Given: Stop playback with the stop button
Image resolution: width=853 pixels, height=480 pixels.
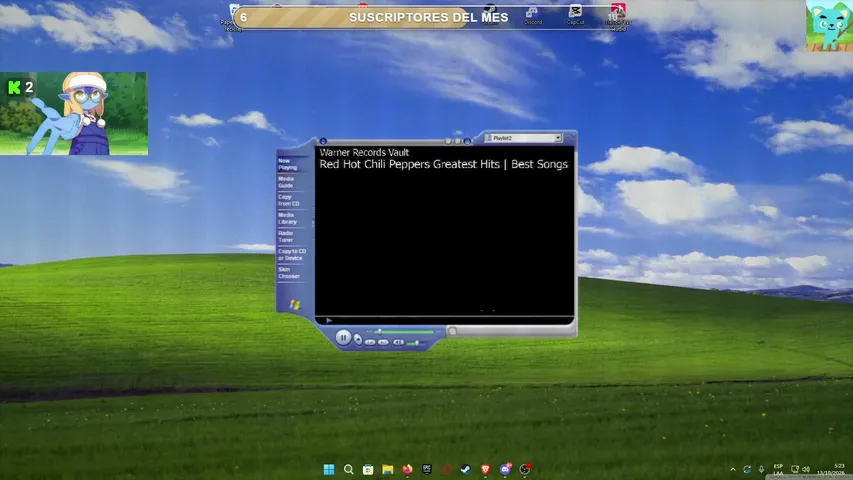Looking at the screenshot, I should pyautogui.click(x=358, y=339).
